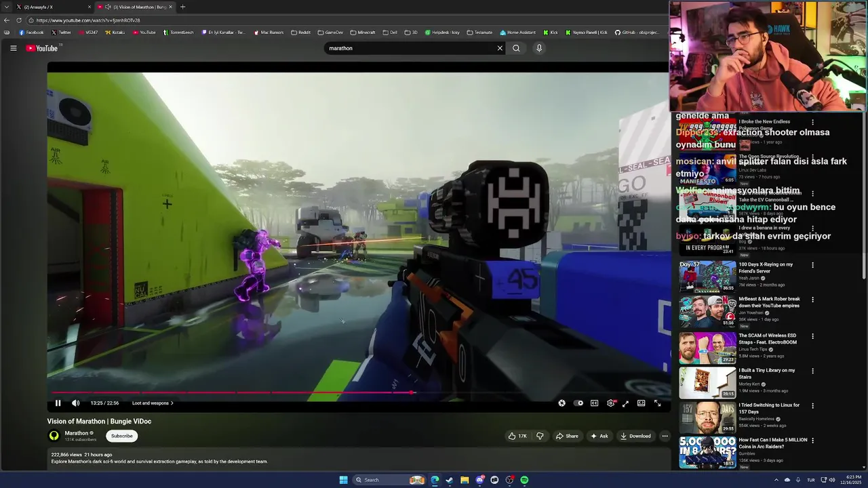The width and height of the screenshot is (868, 488).
Task: Open the Kotaku bookmark
Action: click(x=115, y=33)
